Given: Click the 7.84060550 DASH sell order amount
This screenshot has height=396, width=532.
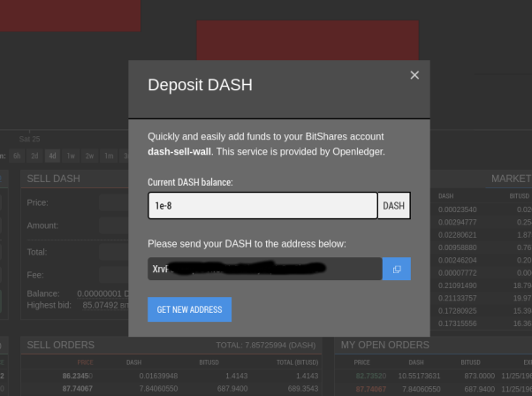Looking at the screenshot, I should 158,389.
